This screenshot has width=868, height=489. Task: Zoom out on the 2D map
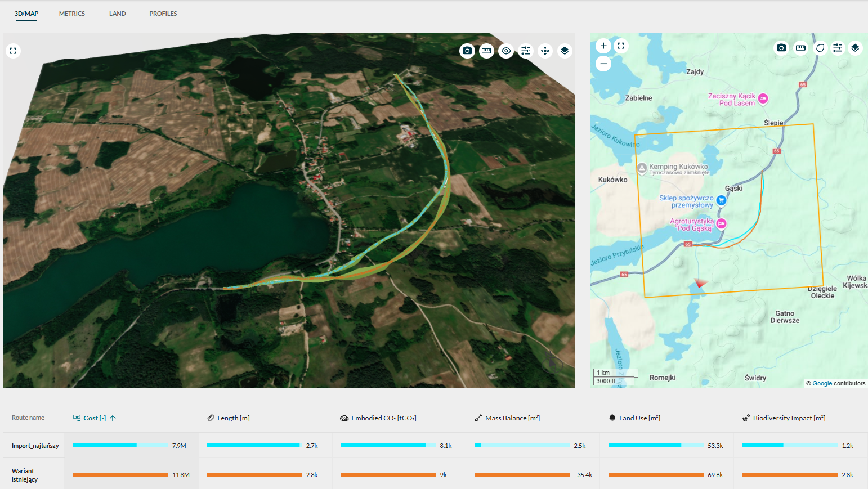[603, 64]
